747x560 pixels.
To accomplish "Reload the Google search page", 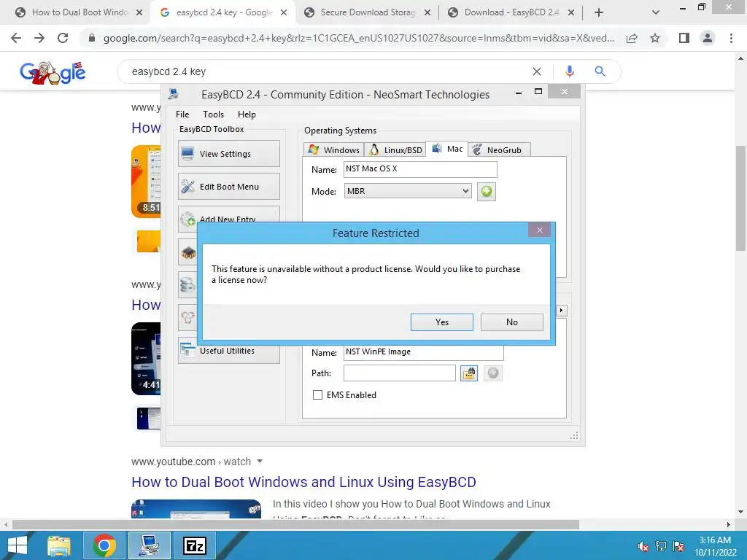I will [63, 38].
